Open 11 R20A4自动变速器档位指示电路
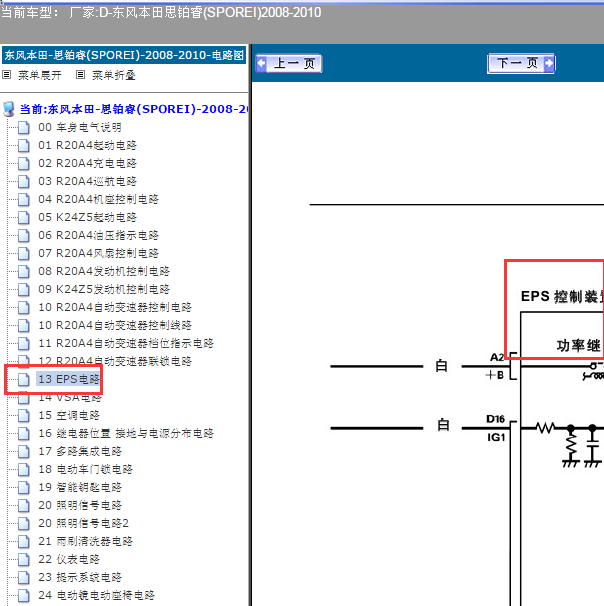 coord(126,343)
